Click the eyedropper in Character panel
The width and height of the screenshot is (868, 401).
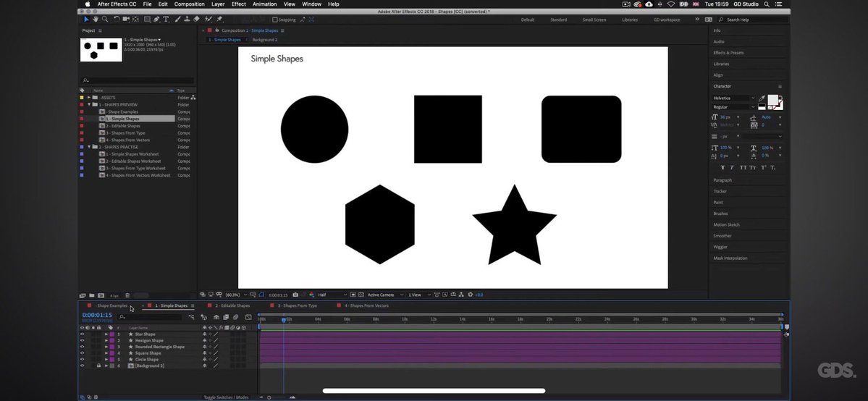coord(761,98)
